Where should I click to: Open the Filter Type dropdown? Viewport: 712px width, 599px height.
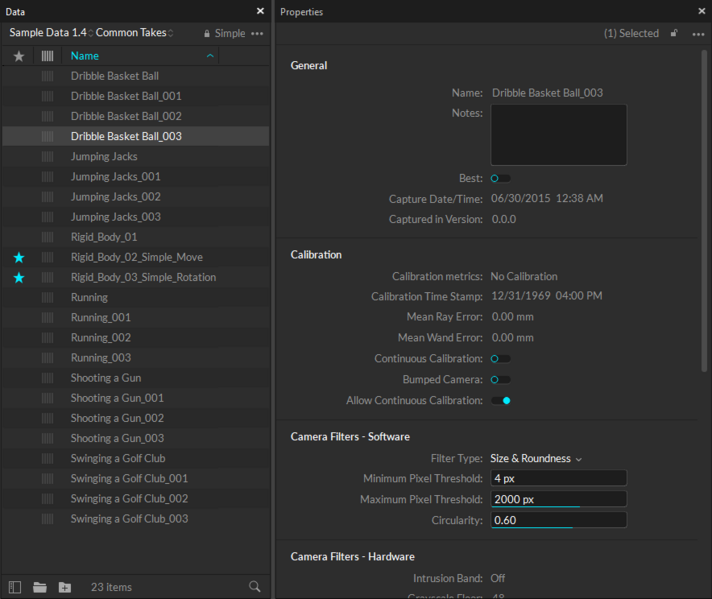536,459
